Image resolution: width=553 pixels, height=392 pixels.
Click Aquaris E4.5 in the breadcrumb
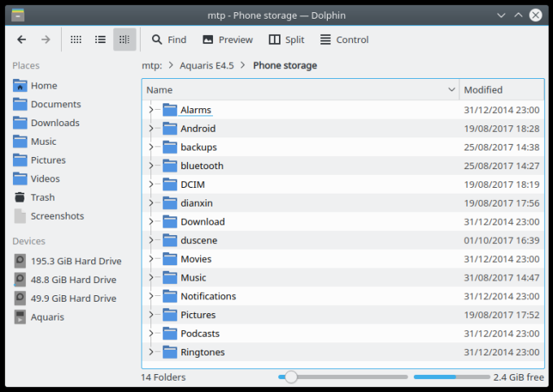pyautogui.click(x=207, y=66)
